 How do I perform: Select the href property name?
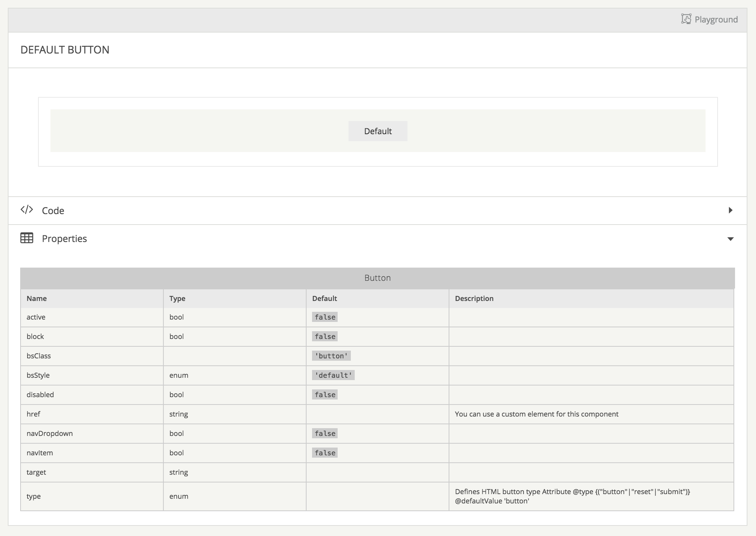tap(33, 414)
